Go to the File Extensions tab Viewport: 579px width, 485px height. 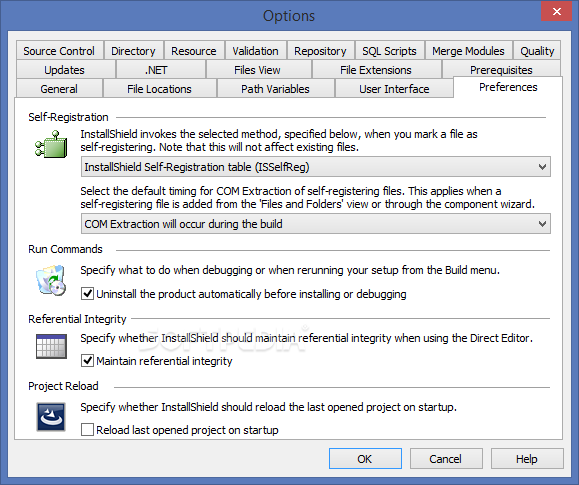(x=376, y=70)
